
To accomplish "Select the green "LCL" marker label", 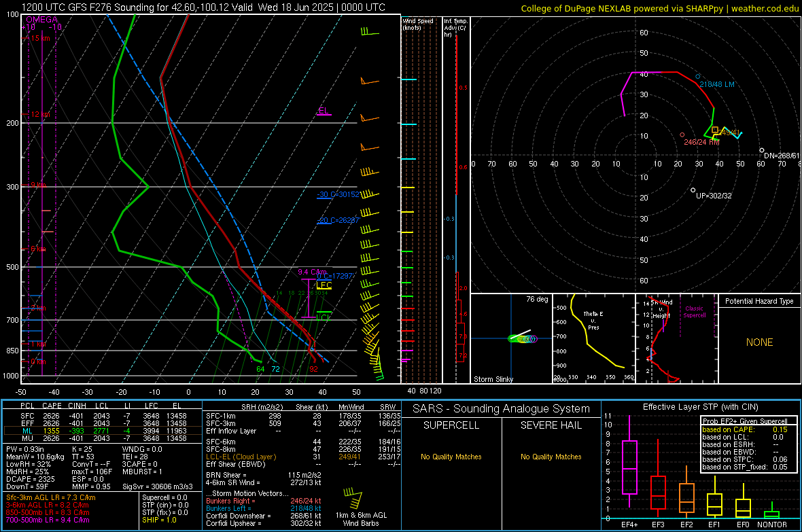I will [323, 317].
